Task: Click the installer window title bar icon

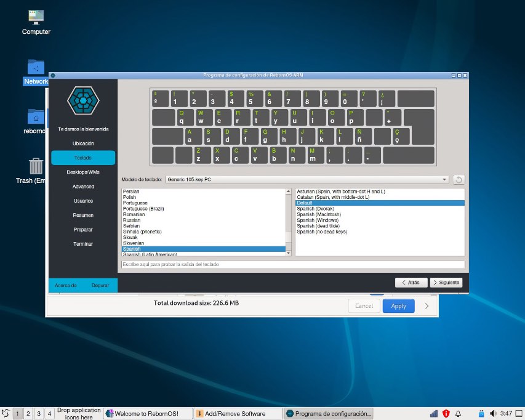Action: (53, 75)
